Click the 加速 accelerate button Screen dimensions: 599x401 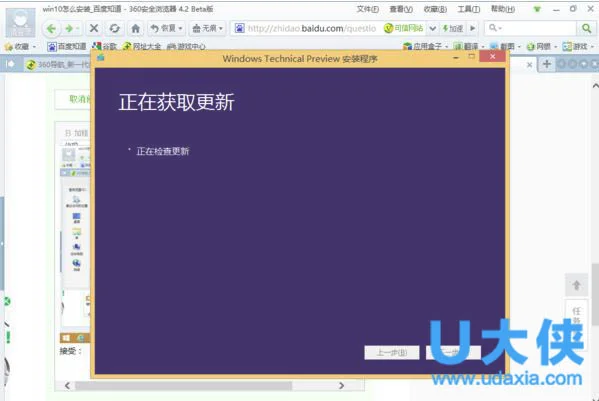pyautogui.click(x=453, y=28)
